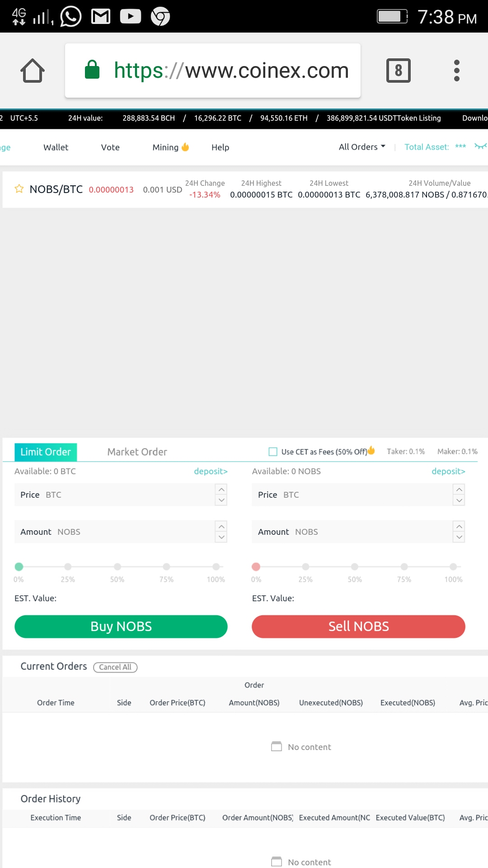
Task: Open the browser tab switcher showing 8
Action: (398, 71)
